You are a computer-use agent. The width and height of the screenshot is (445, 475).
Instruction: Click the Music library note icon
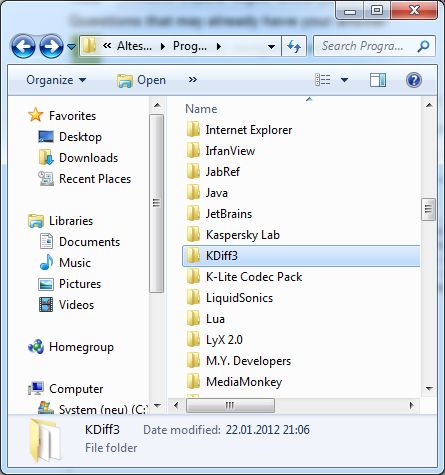[46, 262]
